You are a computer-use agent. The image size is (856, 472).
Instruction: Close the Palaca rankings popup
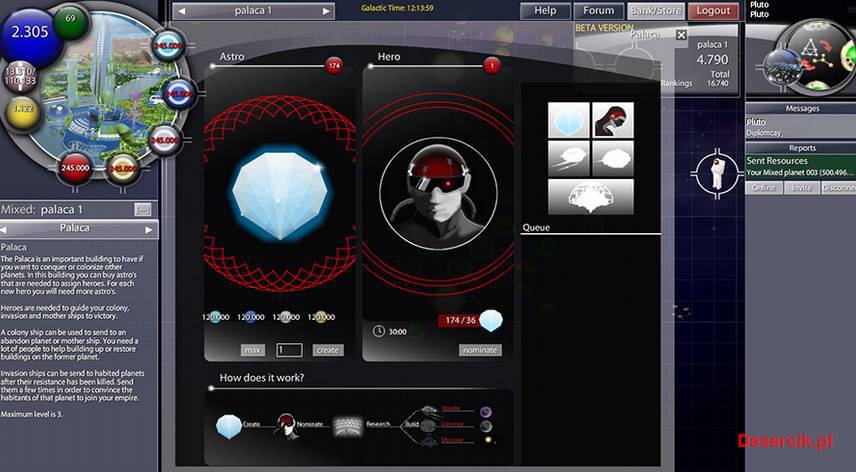[x=681, y=35]
